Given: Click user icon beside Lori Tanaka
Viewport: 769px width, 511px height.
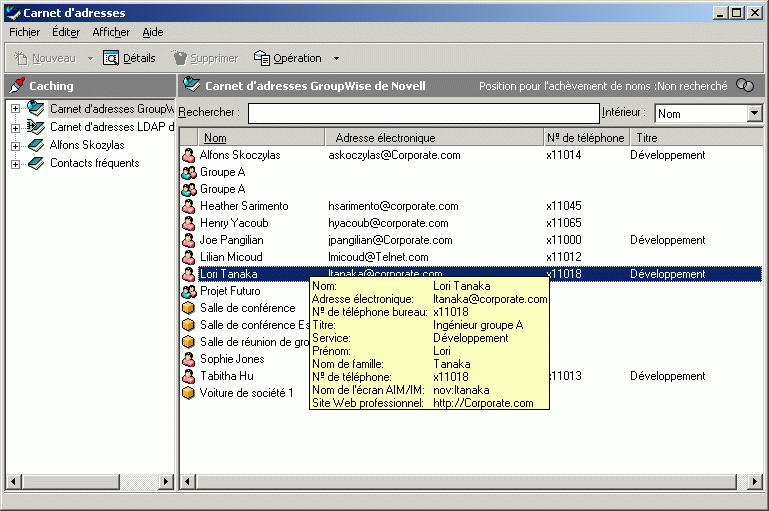Looking at the screenshot, I should pos(189,274).
